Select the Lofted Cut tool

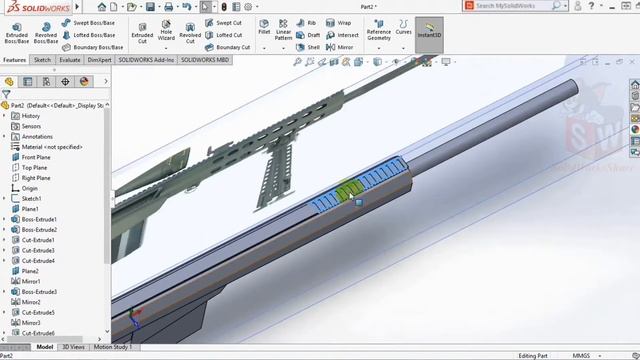[x=224, y=35]
